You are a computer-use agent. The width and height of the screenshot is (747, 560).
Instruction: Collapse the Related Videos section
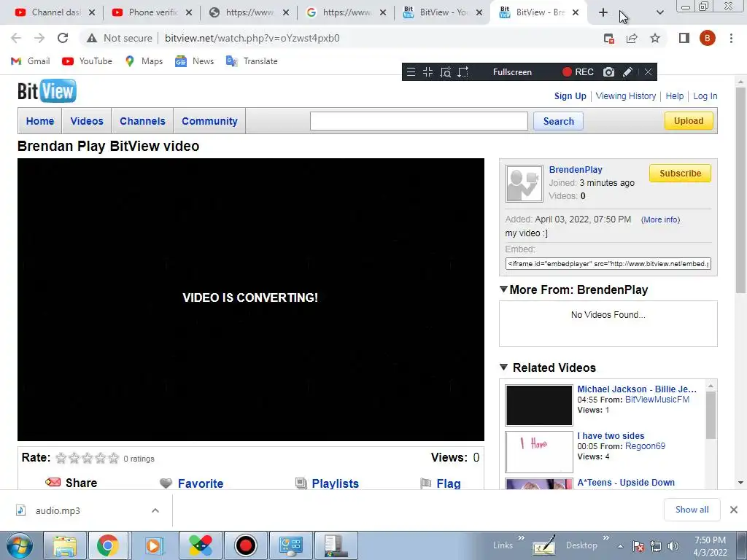click(x=503, y=367)
